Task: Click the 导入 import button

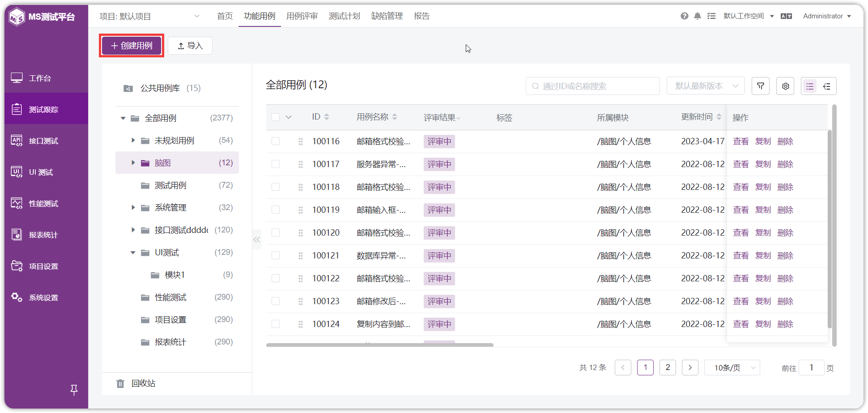Action: (x=190, y=46)
